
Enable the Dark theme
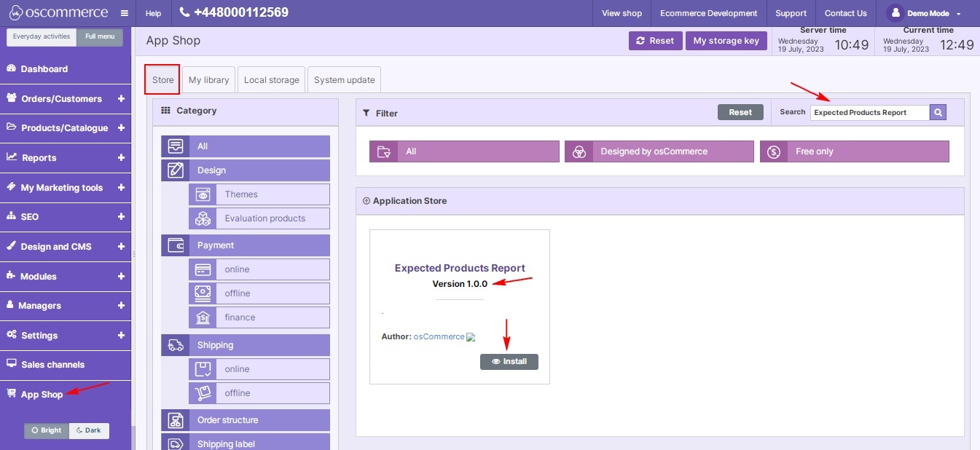89,430
